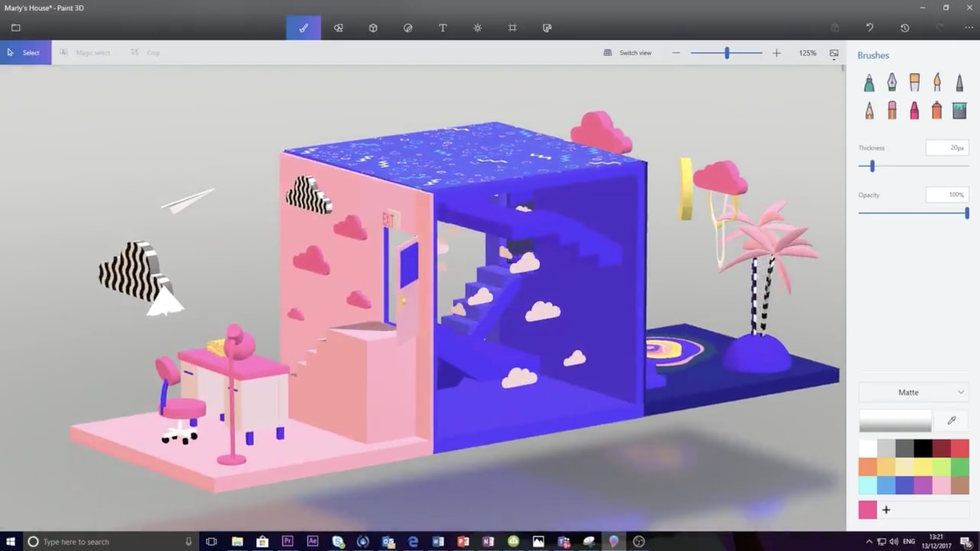Select the Marker brush
This screenshot has height=551, width=980.
[x=869, y=82]
